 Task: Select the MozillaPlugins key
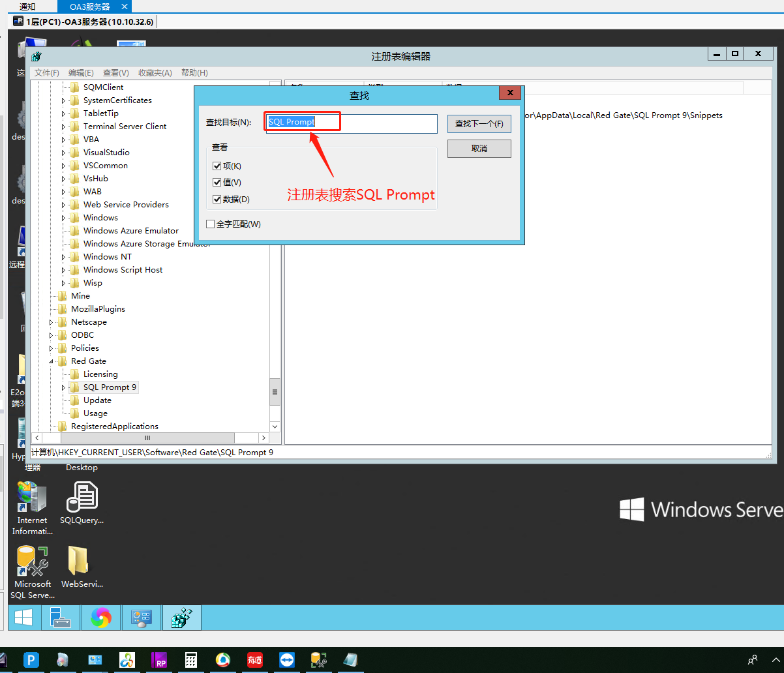98,309
